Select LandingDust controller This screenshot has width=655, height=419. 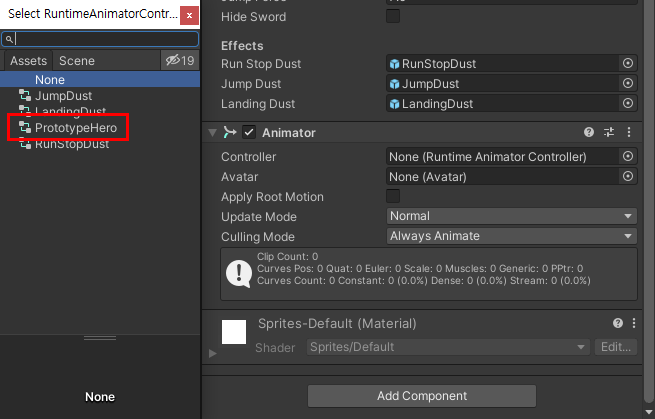(100, 112)
